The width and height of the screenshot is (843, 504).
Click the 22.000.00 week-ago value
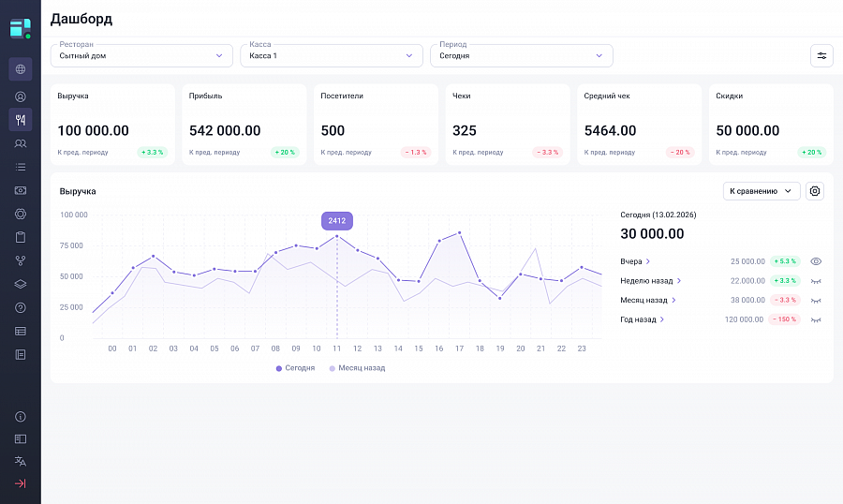[747, 281]
